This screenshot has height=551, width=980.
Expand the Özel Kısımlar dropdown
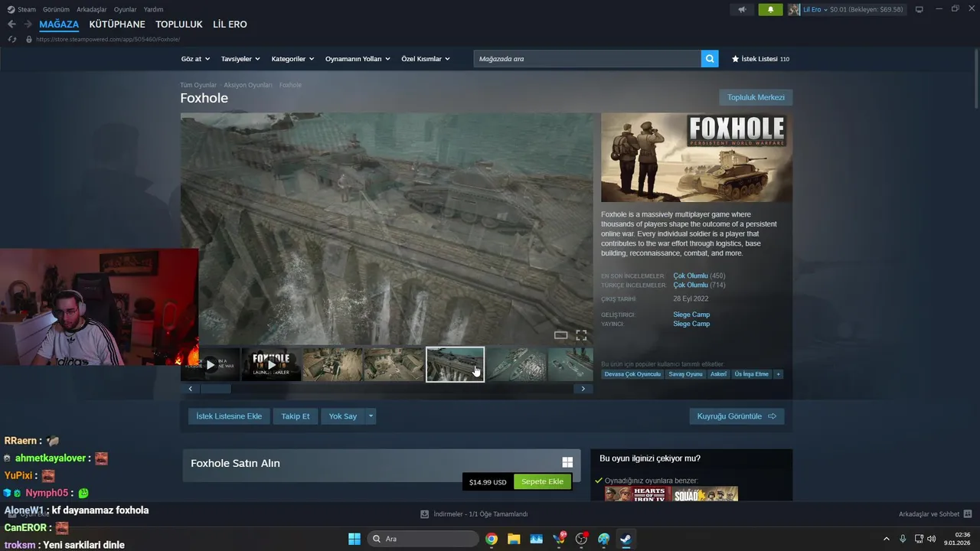pos(426,59)
